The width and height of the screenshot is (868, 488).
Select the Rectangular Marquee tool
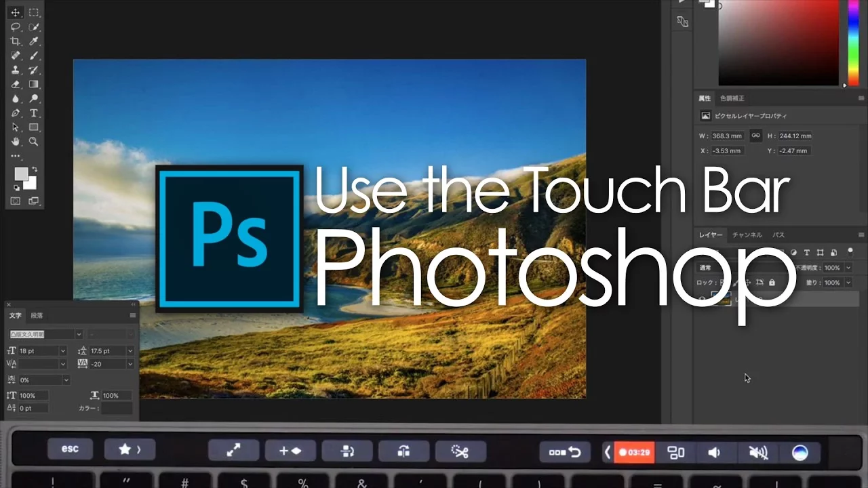tap(33, 13)
